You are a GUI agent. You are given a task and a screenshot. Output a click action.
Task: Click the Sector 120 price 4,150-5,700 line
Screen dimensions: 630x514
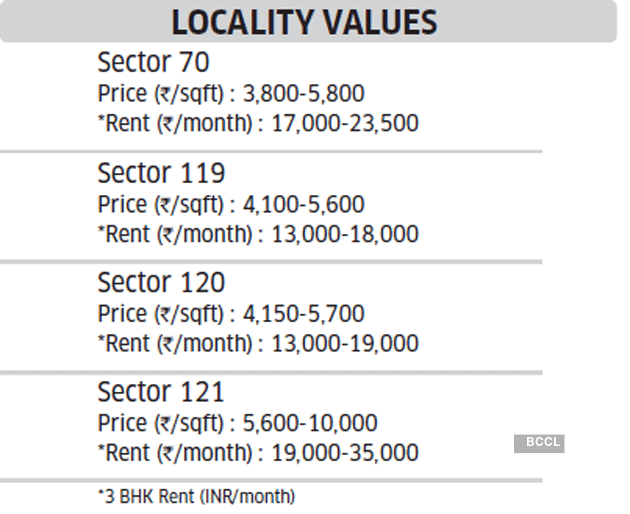click(x=231, y=313)
